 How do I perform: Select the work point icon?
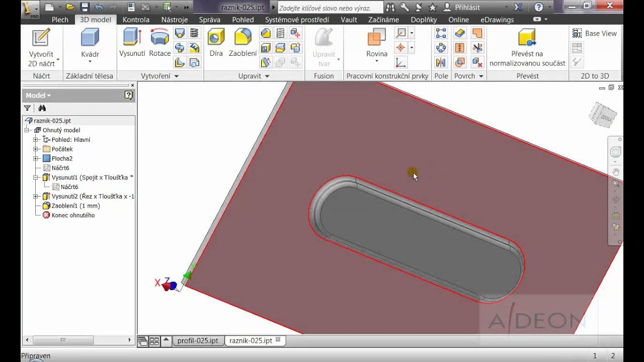(x=401, y=48)
